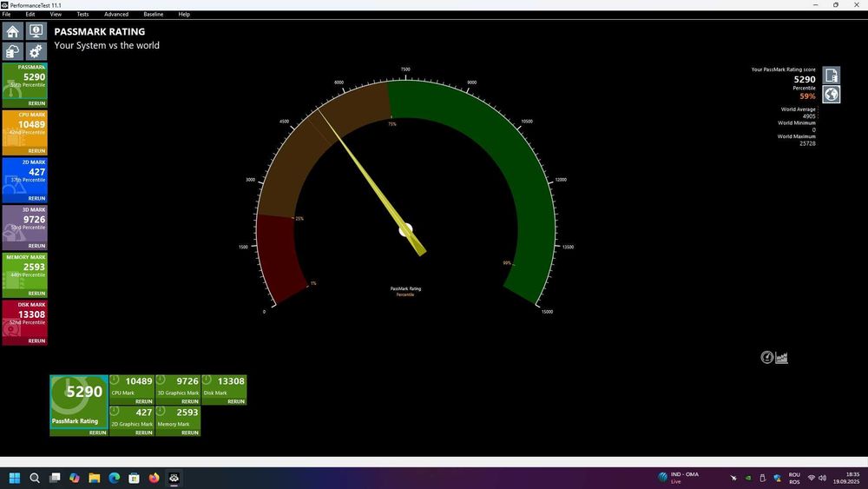The image size is (868, 489).
Task: Select the PassMark 5290 sidebar tile
Action: tap(25, 81)
